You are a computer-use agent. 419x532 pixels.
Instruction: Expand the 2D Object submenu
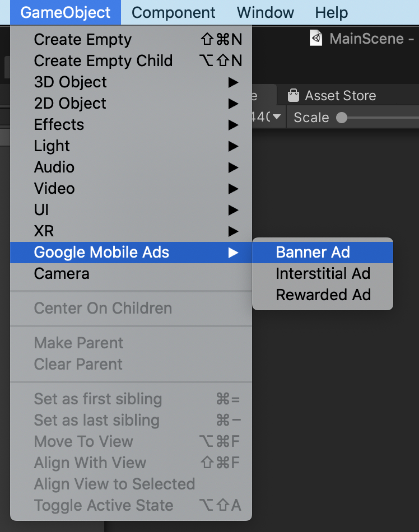point(70,104)
